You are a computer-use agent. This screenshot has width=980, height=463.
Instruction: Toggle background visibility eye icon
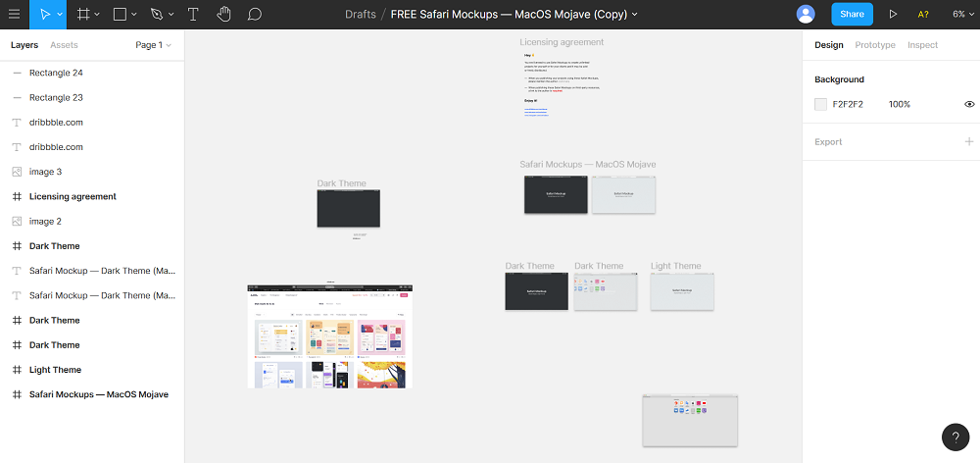coord(969,105)
